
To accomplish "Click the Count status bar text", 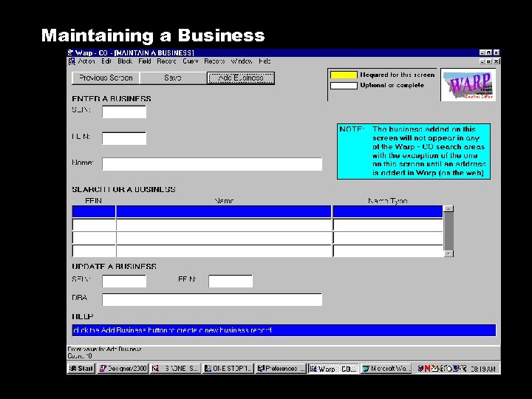I will click(x=80, y=356).
